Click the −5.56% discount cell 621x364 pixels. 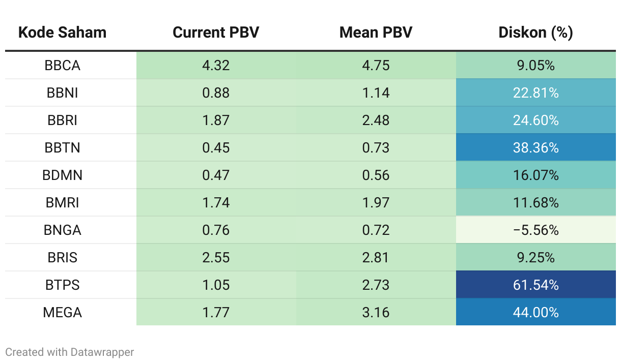tap(535, 230)
